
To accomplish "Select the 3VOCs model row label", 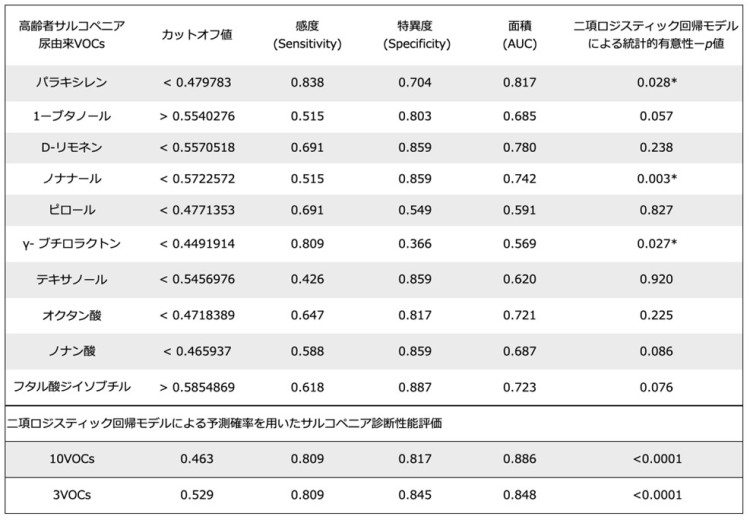I will pyautogui.click(x=72, y=495).
